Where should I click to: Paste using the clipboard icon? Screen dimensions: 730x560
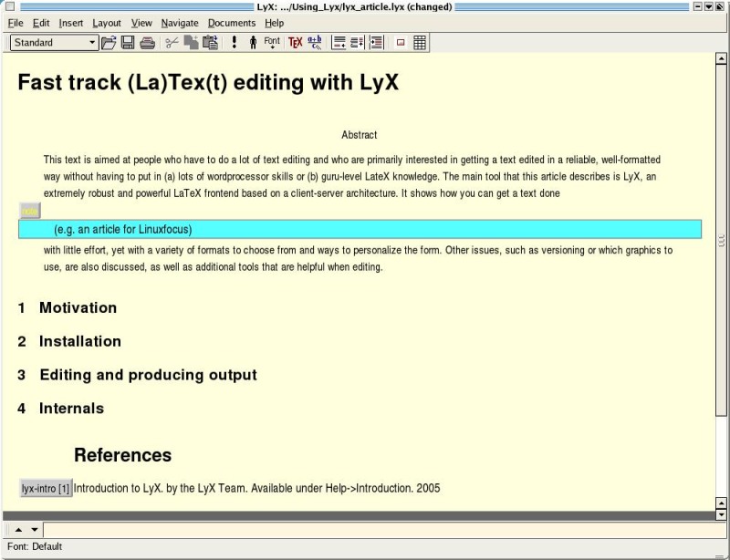coord(210,42)
